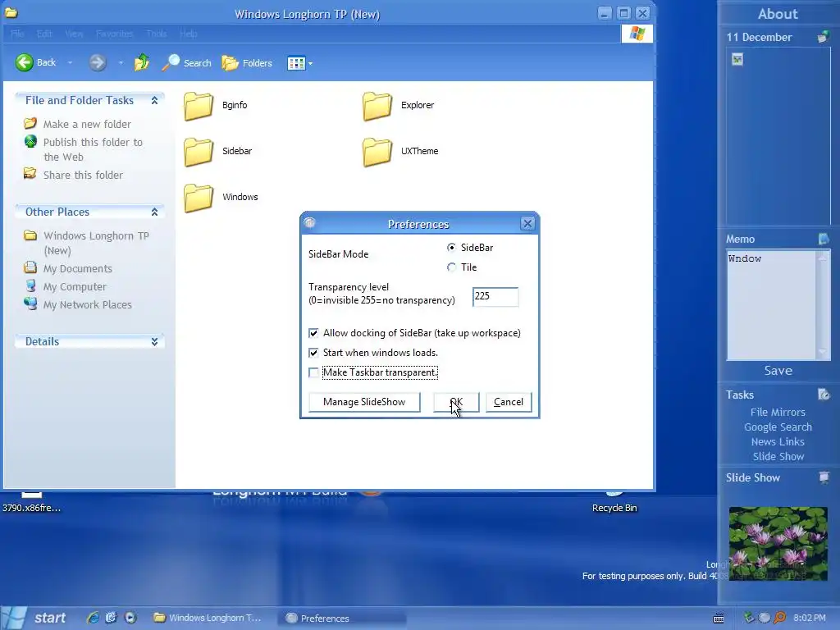
Task: Open the Edit menu
Action: [x=44, y=34]
